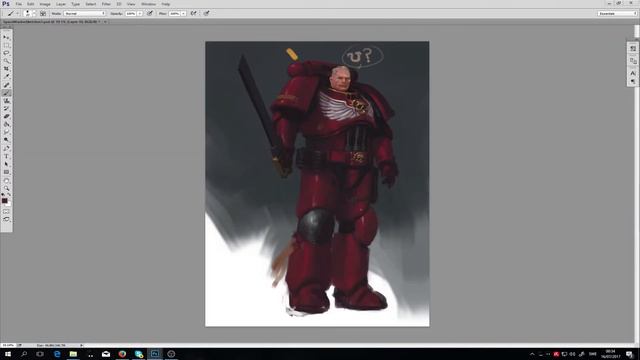Select the Pen tool

[x=6, y=149]
